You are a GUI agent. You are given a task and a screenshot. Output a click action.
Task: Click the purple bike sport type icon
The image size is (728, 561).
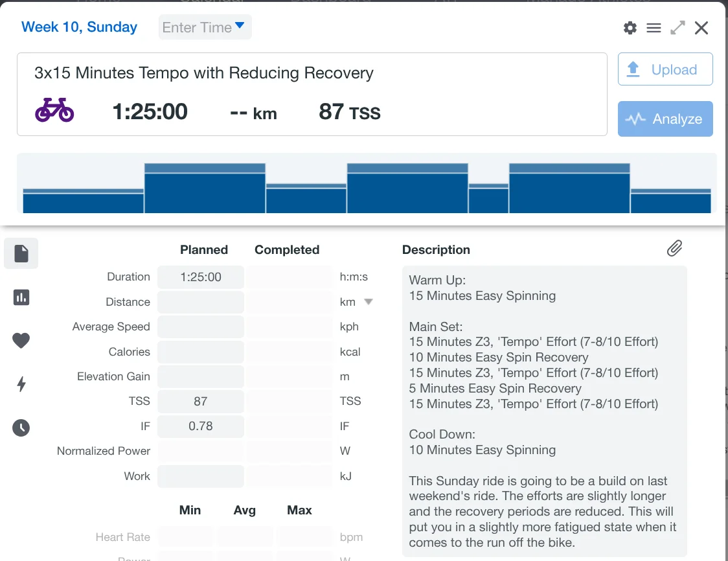(x=54, y=111)
